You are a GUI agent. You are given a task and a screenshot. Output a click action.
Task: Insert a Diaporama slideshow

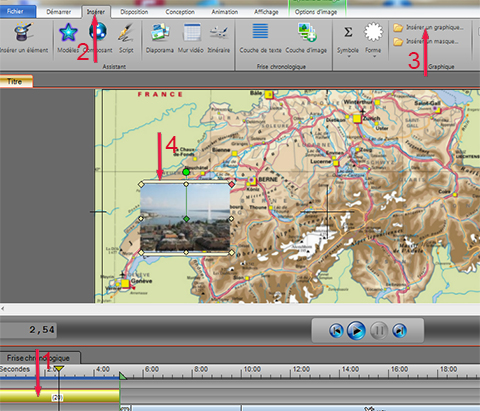[x=160, y=38]
